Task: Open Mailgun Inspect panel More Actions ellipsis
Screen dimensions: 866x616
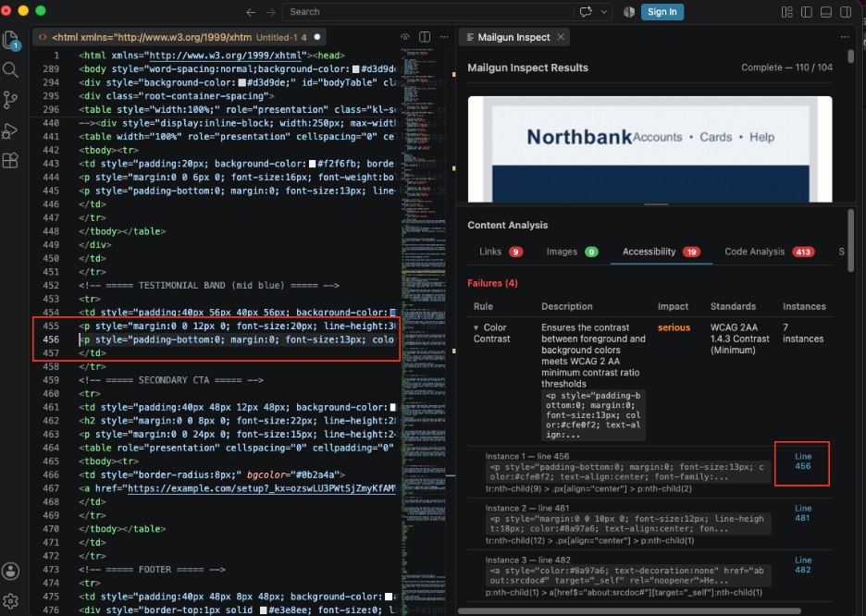Action: point(845,37)
